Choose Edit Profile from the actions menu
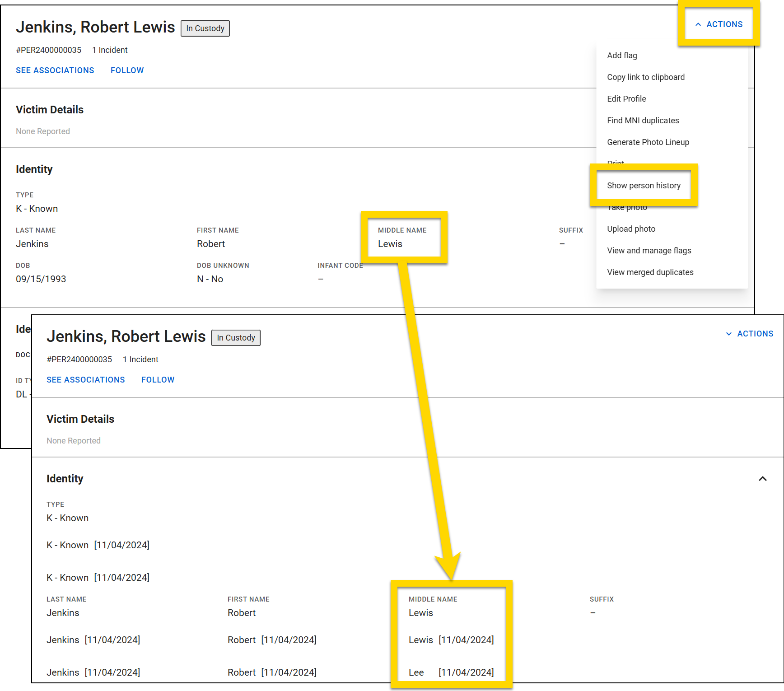The height and width of the screenshot is (691, 784). [626, 98]
